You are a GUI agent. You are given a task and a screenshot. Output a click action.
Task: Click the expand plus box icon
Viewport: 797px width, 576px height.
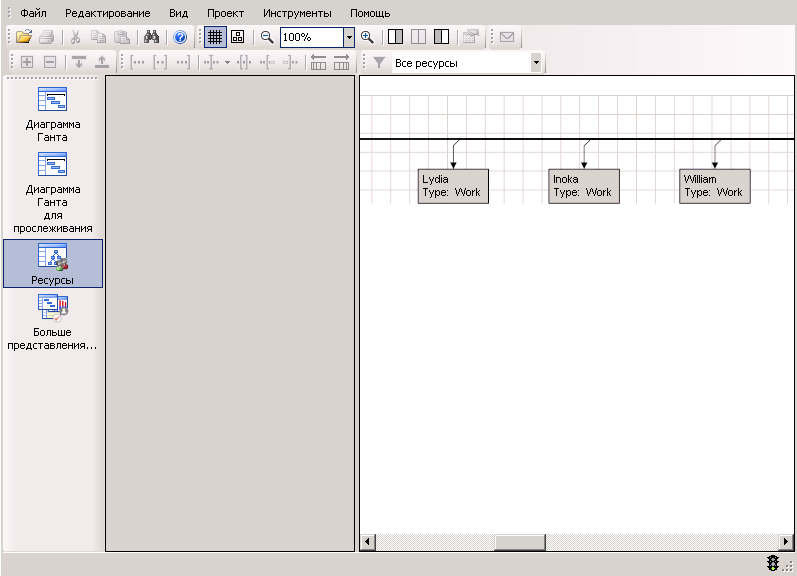tap(27, 63)
